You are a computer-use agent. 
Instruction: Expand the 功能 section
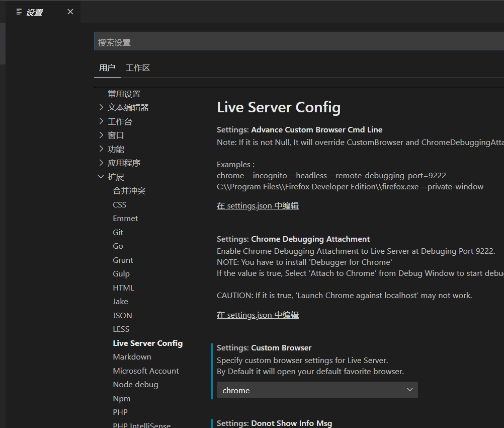(115, 149)
